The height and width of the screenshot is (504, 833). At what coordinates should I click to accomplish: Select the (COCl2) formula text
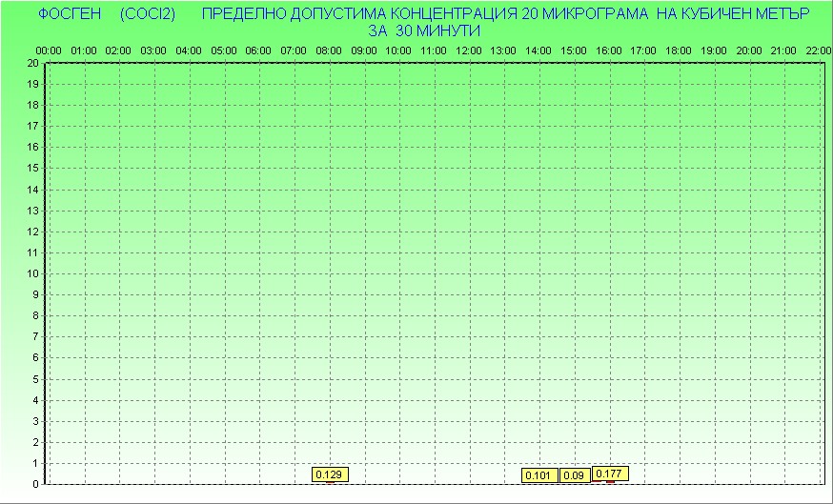(148, 14)
